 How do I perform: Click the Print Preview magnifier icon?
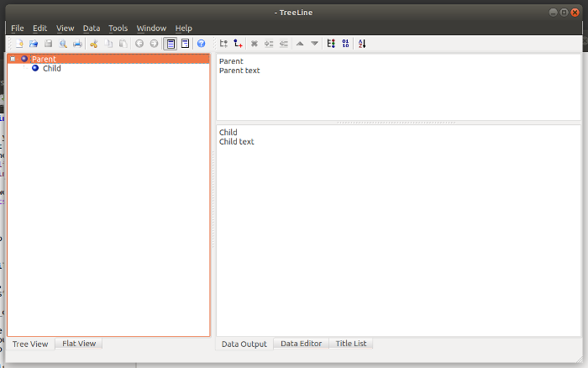(63, 44)
